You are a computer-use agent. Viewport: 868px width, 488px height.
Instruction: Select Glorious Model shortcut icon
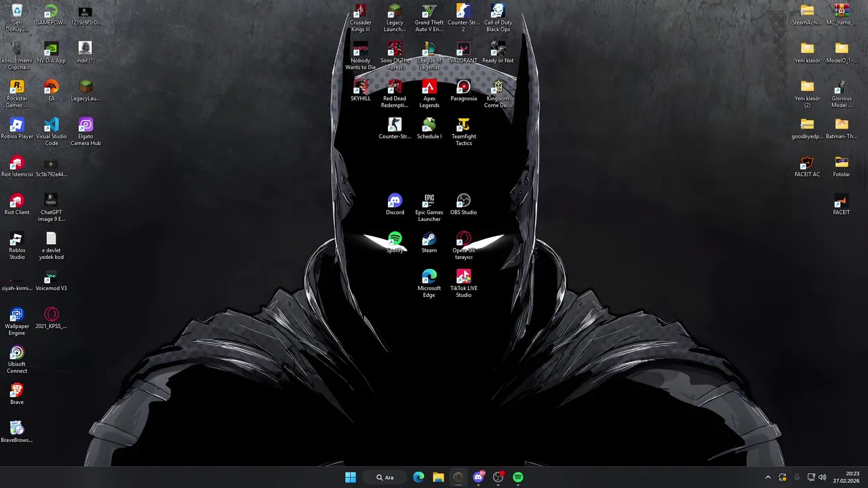click(842, 94)
